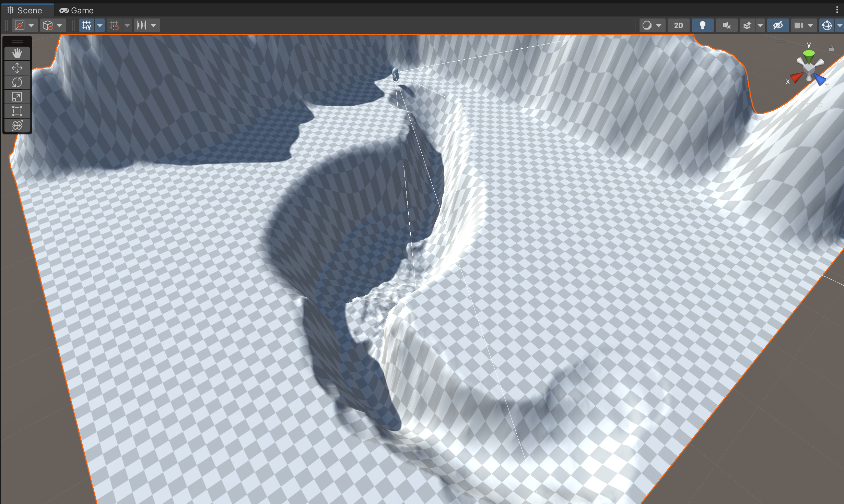Enable 2D view mode button
Screen dimensions: 844x504
[x=678, y=25]
